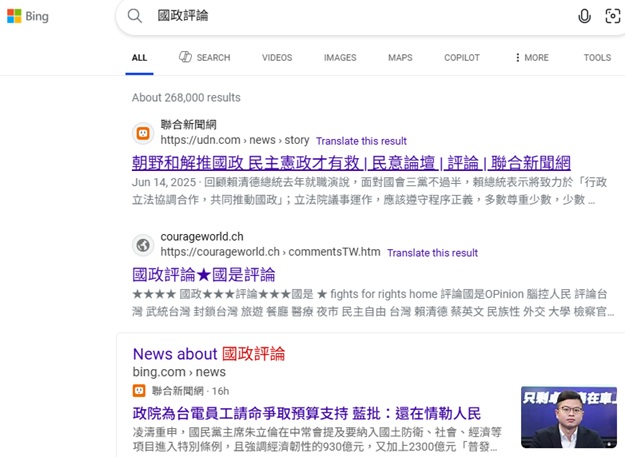Switch to the SEARCH tab
The width and height of the screenshot is (625, 457).
click(204, 57)
